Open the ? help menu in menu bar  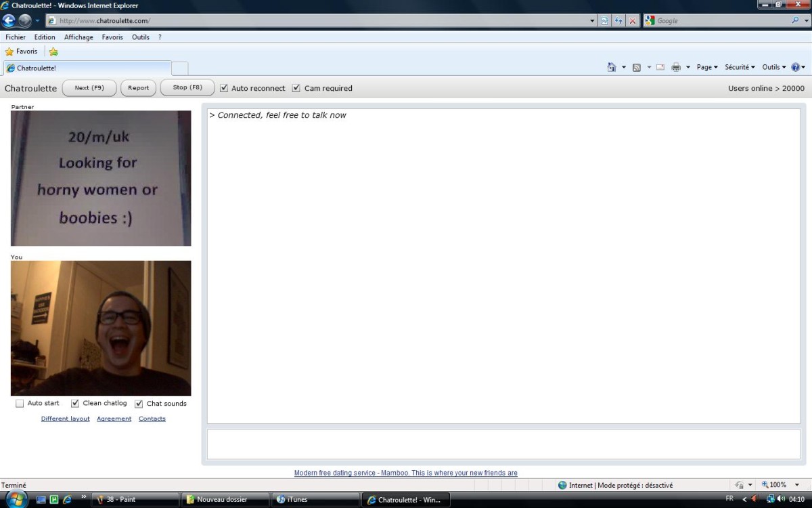pyautogui.click(x=160, y=37)
